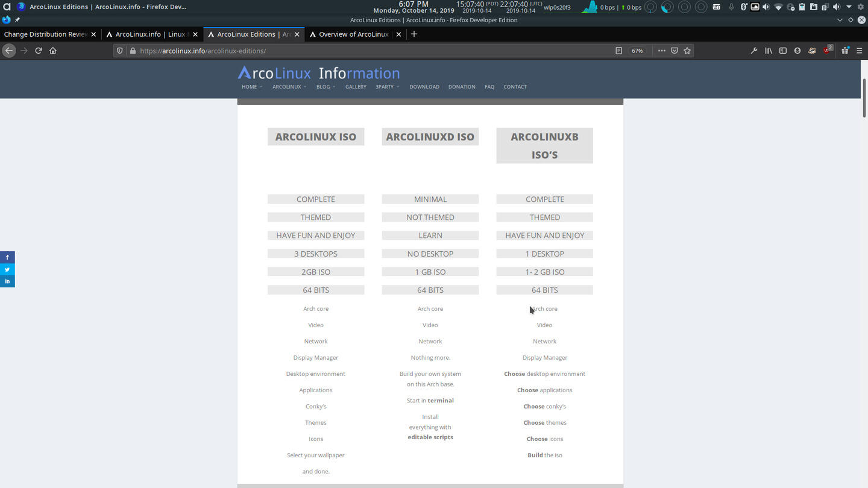Viewport: 868px width, 488px height.
Task: Click the address bar URL field
Action: 374,51
